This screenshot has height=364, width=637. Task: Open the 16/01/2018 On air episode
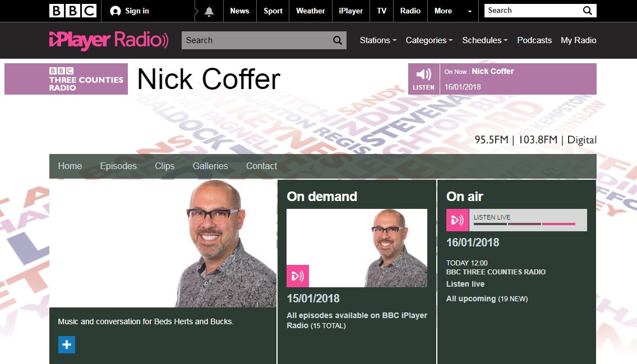(x=473, y=242)
